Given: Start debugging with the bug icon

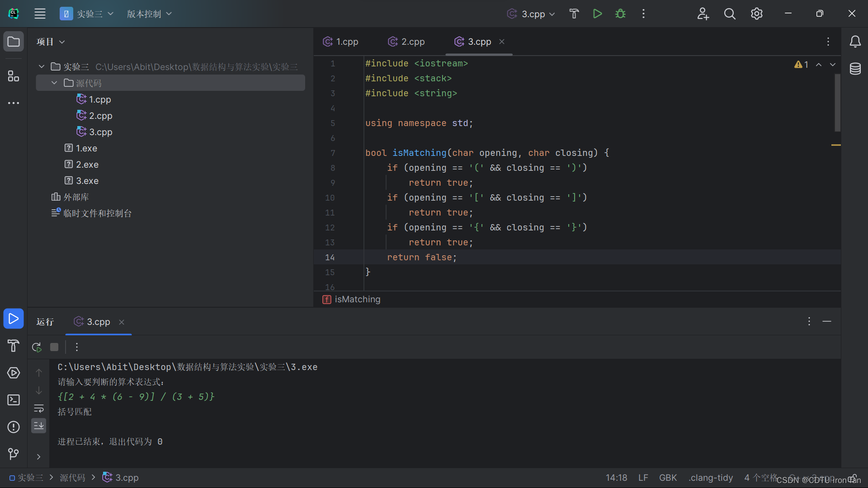Looking at the screenshot, I should (x=620, y=14).
